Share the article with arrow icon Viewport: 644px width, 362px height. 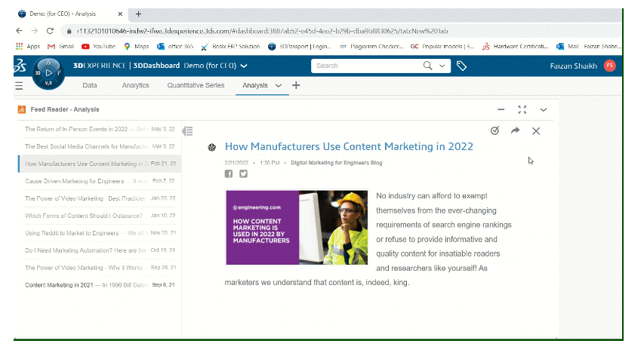pyautogui.click(x=515, y=130)
